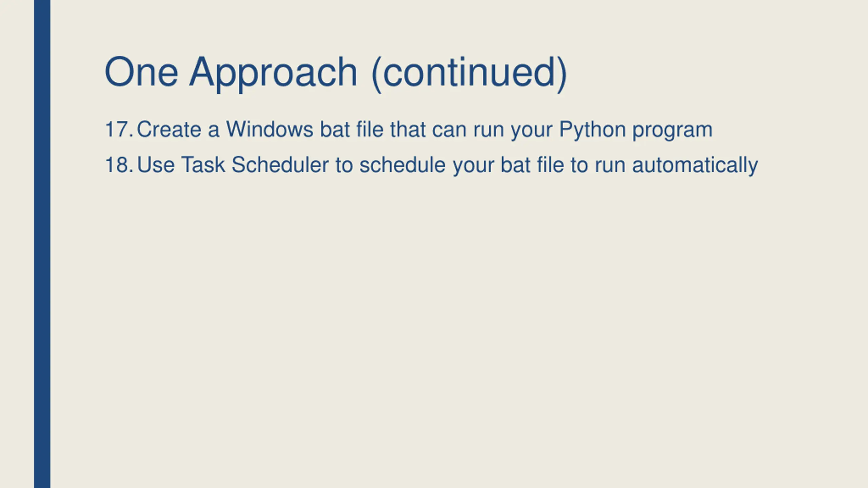Click the slide title One Approach (continued)

336,73
